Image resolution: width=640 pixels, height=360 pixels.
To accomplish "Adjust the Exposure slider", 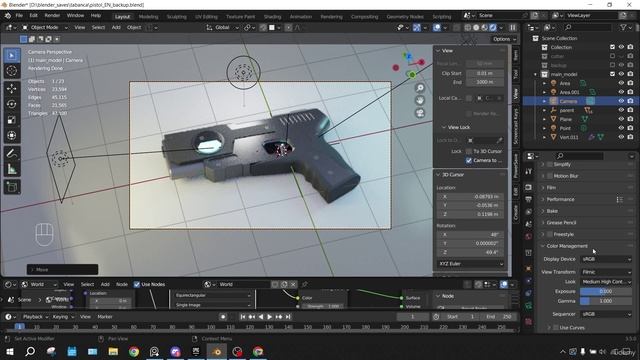I will point(606,291).
